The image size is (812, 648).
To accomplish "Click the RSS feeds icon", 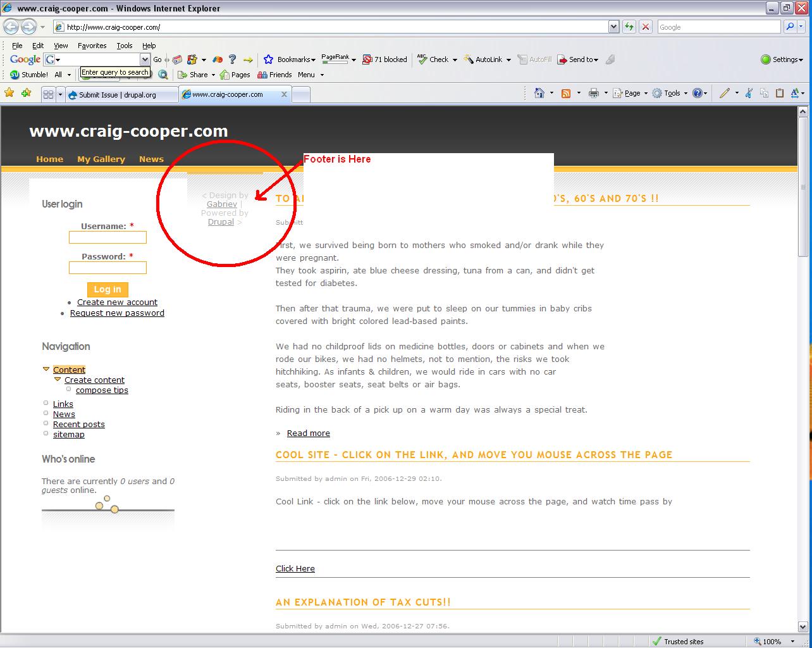I will tap(565, 92).
